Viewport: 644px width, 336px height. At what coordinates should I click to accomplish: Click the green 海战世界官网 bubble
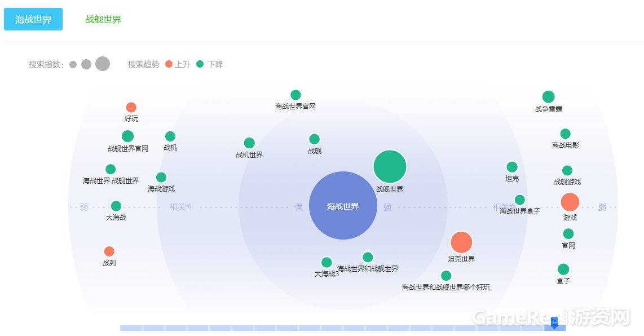point(295,95)
